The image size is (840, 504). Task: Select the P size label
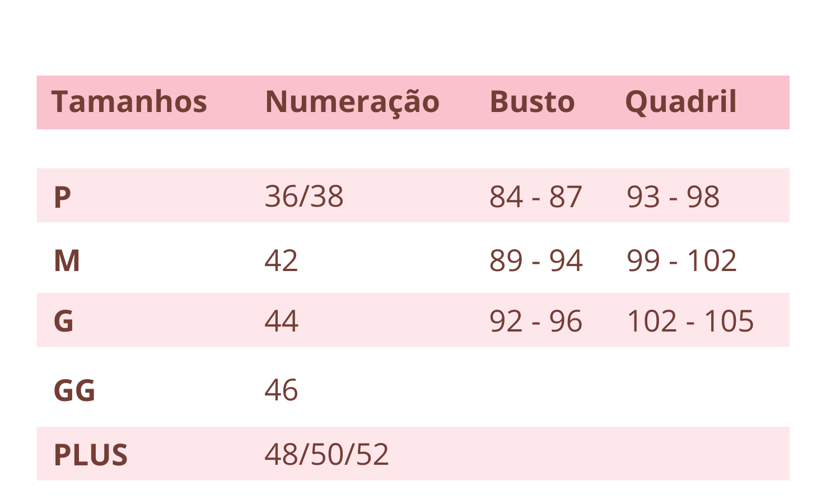click(x=62, y=197)
